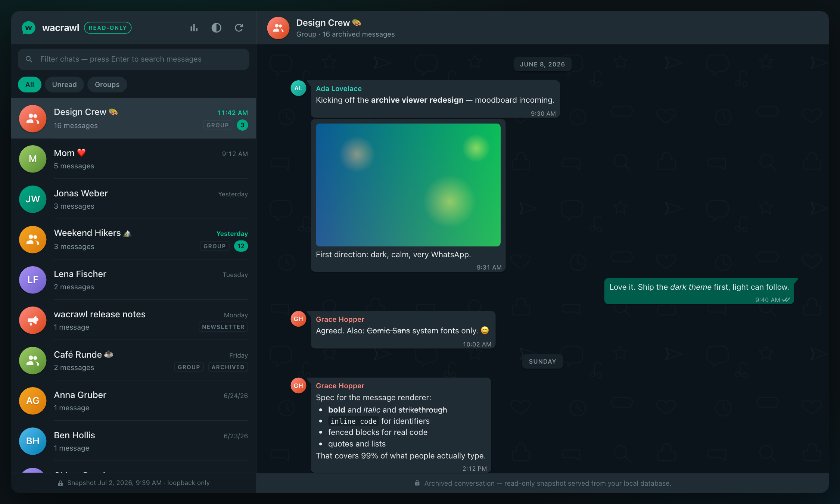The height and width of the screenshot is (504, 840).
Task: Click the outgoing 'Love it. Ship the dark theme' bubble
Action: pos(699,291)
